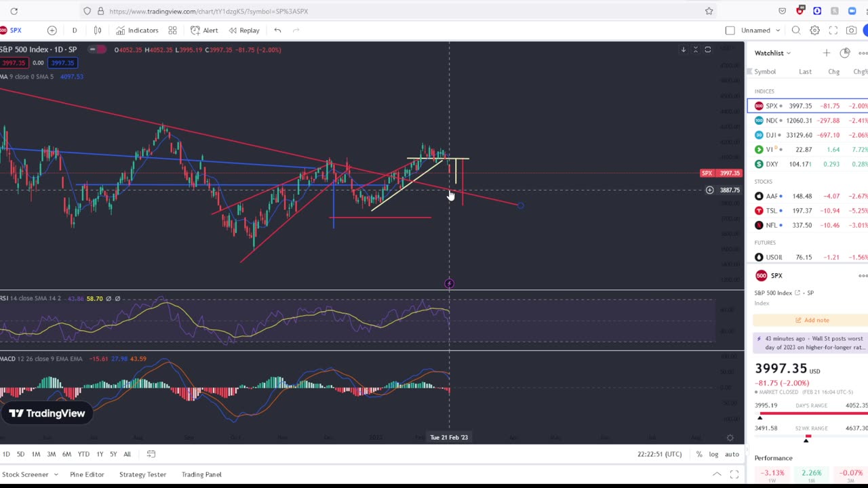Open the Wall St posts worst day news link
This screenshot has height=488, width=868.
[x=810, y=343]
